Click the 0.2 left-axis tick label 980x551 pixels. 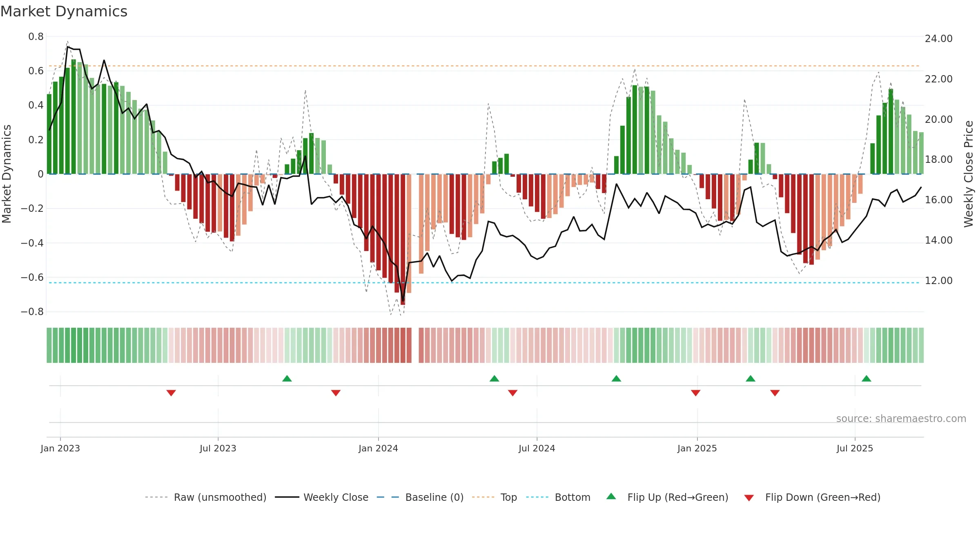point(36,140)
